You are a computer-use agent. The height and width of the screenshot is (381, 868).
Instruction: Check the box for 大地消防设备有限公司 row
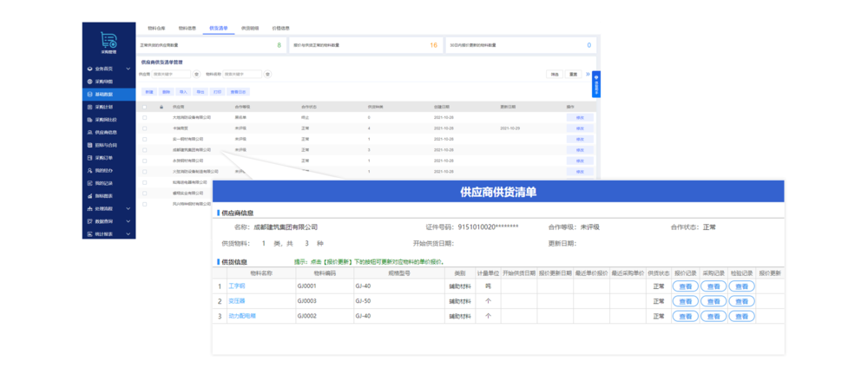(x=145, y=117)
